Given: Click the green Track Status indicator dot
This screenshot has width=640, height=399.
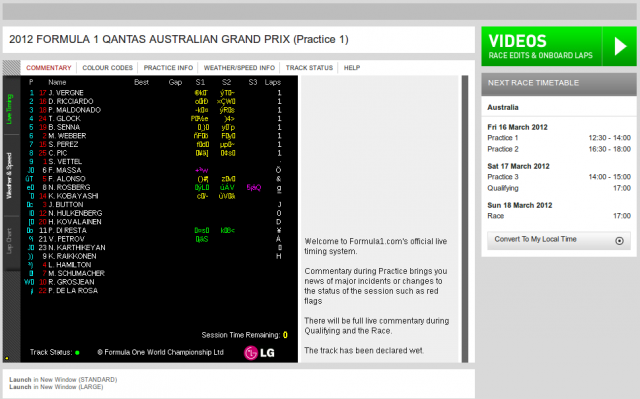Looking at the screenshot, I should coord(77,352).
